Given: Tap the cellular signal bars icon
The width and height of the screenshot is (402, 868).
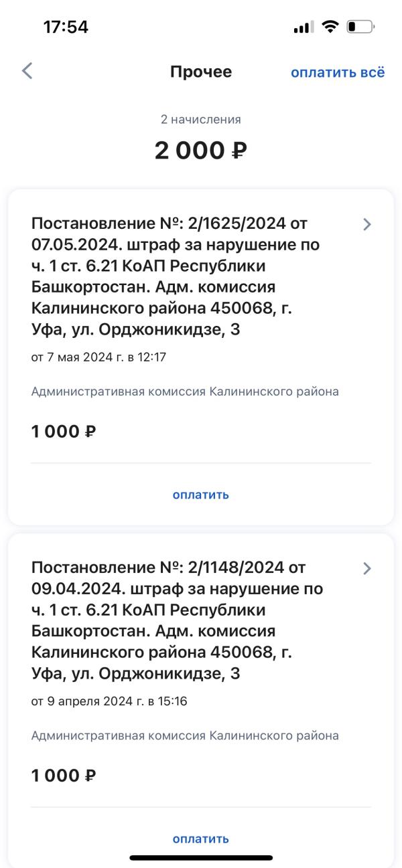Looking at the screenshot, I should [304, 27].
